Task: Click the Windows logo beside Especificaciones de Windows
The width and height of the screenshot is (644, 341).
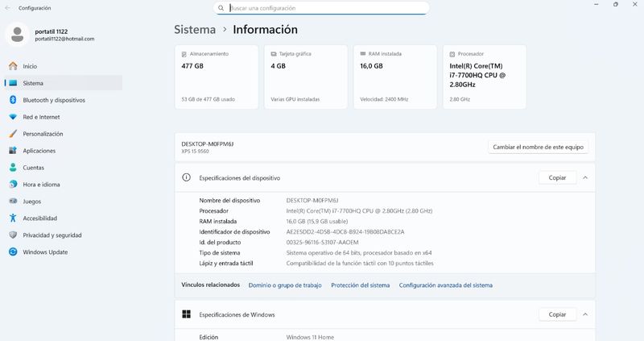Action: [187, 314]
